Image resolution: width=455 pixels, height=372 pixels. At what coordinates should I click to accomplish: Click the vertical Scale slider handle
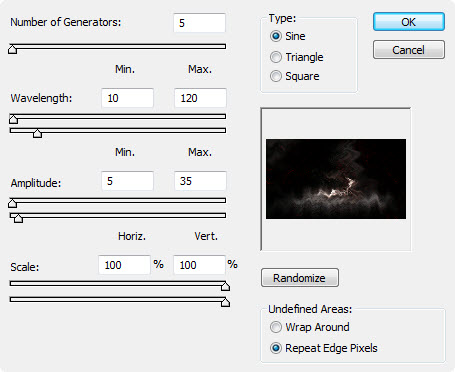(x=225, y=302)
